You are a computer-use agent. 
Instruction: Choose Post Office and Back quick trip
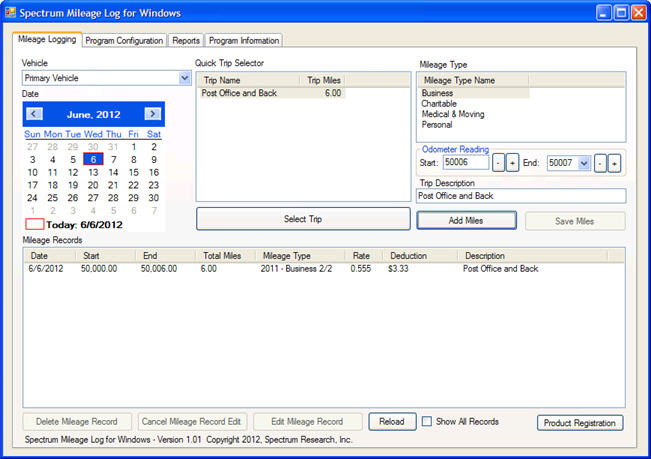(243, 93)
